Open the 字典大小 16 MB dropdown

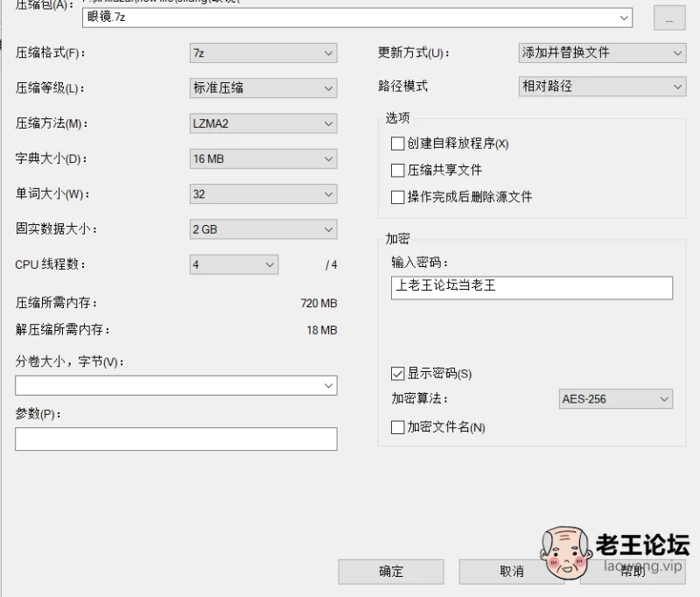pos(263,158)
